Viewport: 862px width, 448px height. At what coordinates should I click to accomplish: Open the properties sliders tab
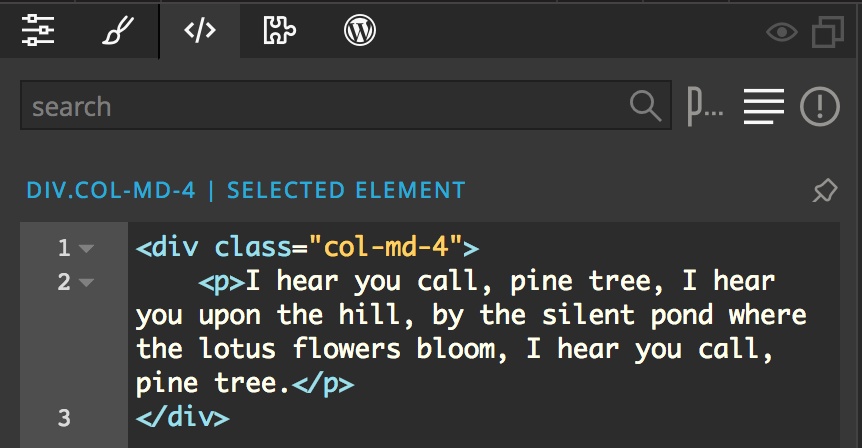click(37, 30)
